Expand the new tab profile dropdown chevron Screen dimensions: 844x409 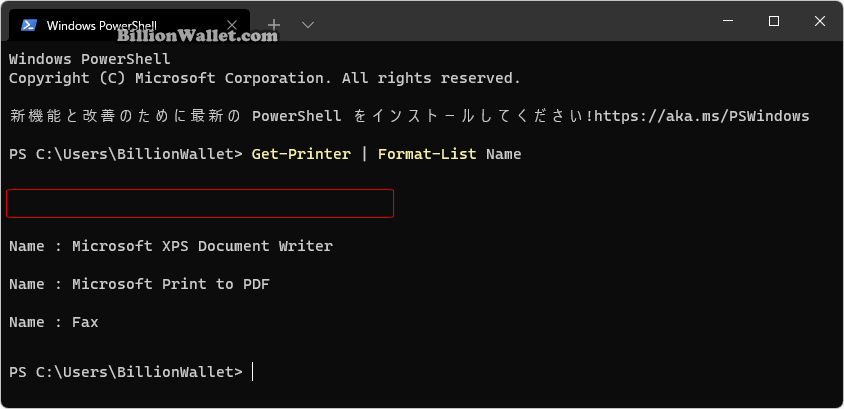coord(308,25)
